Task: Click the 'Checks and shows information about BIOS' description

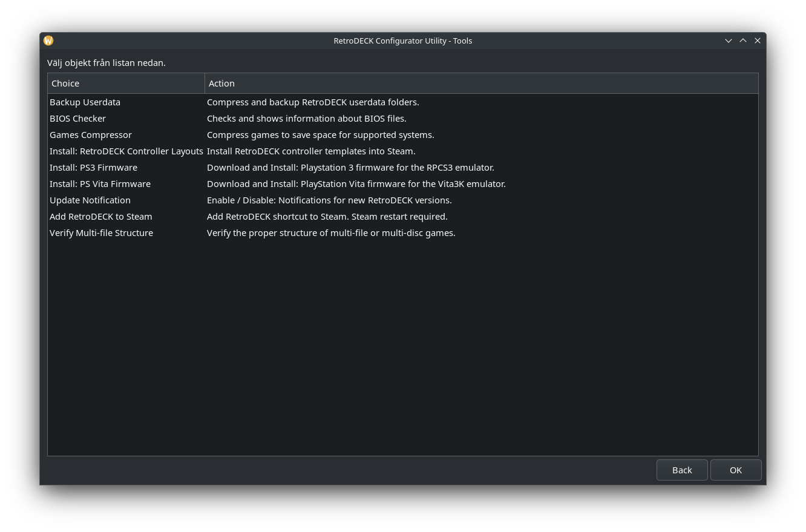Action: click(306, 119)
